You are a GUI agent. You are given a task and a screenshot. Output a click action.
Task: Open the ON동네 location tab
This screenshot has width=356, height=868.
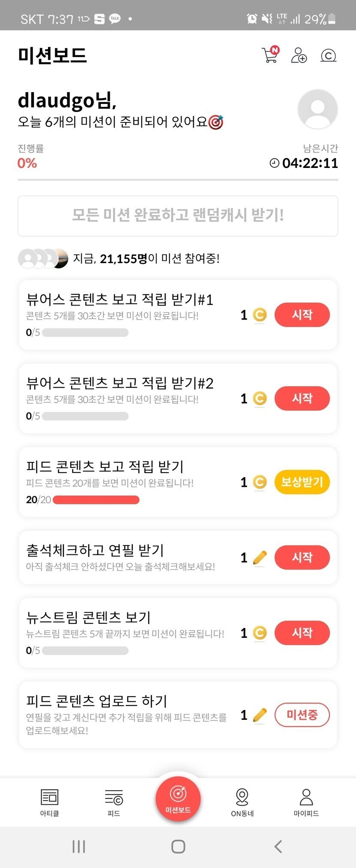[242, 802]
